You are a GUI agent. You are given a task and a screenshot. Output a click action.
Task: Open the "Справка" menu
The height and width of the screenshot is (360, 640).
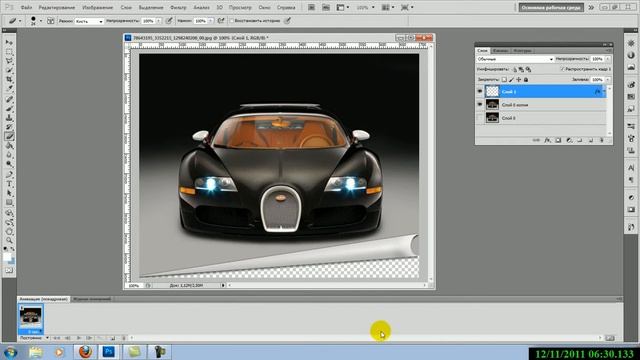[x=286, y=7]
